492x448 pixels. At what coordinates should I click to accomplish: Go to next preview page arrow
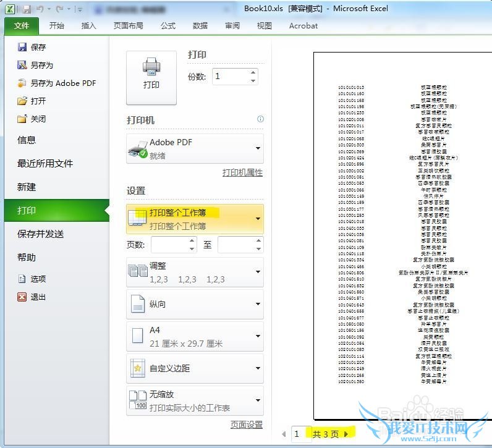(x=346, y=434)
